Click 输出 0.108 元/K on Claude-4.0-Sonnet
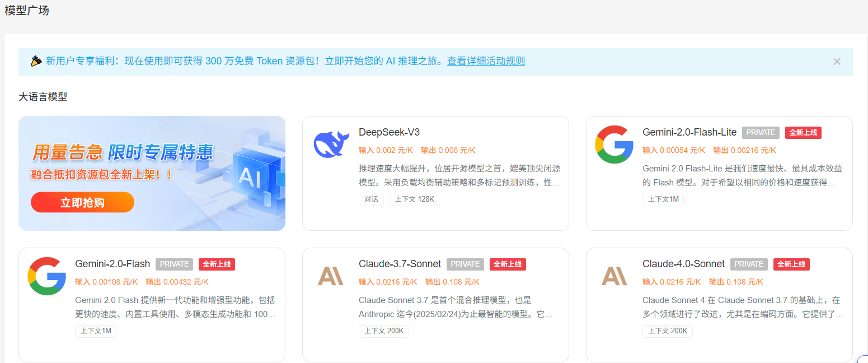868x363 pixels. click(x=736, y=282)
